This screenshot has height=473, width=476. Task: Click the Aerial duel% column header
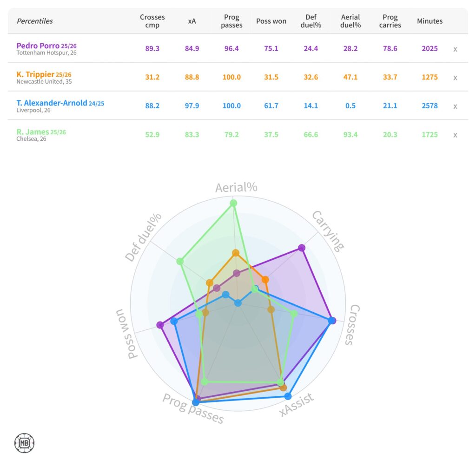point(350,21)
